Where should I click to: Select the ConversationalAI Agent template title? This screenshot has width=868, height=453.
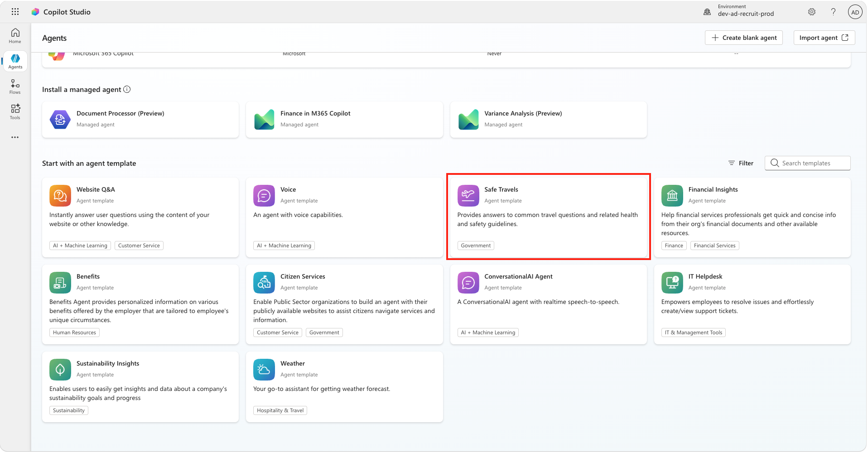pyautogui.click(x=518, y=276)
